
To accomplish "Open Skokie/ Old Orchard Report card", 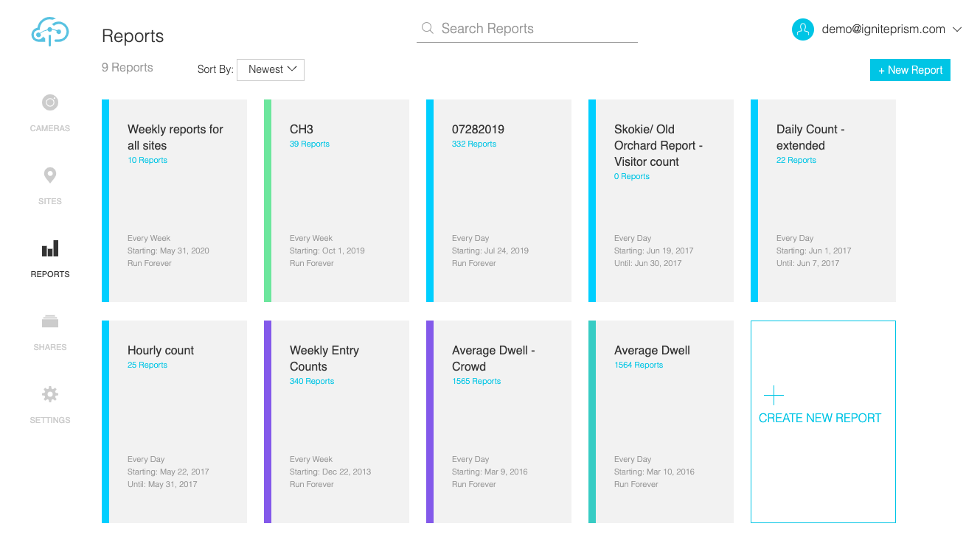I will tap(661, 200).
